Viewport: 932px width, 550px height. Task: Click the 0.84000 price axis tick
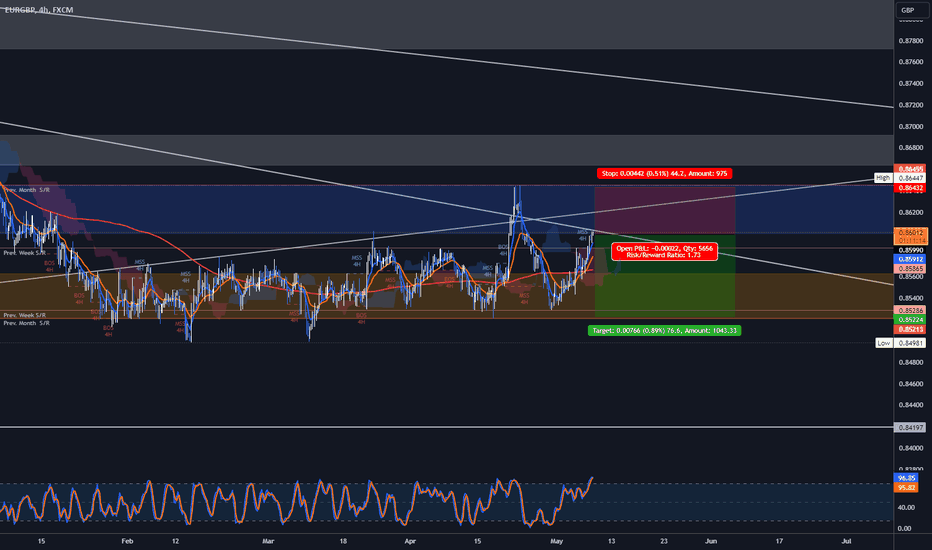click(911, 448)
